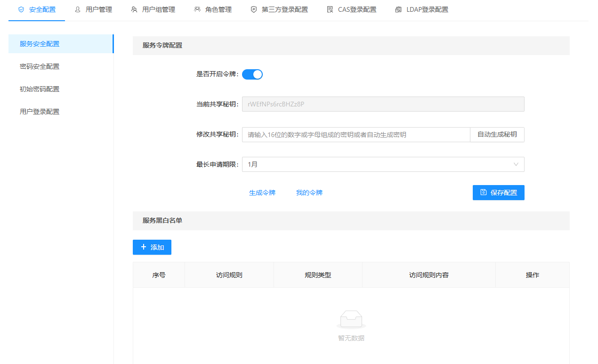The height and width of the screenshot is (364, 598).
Task: Select 密码安全配置 in the sidebar
Action: click(x=40, y=66)
